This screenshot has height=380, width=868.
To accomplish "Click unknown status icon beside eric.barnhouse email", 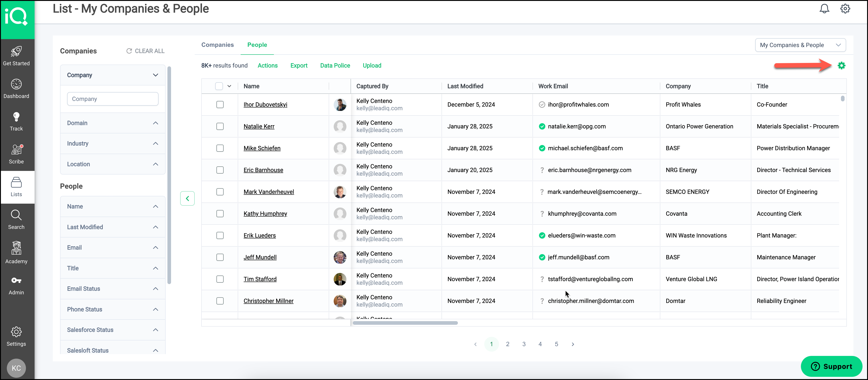I will coord(542,170).
